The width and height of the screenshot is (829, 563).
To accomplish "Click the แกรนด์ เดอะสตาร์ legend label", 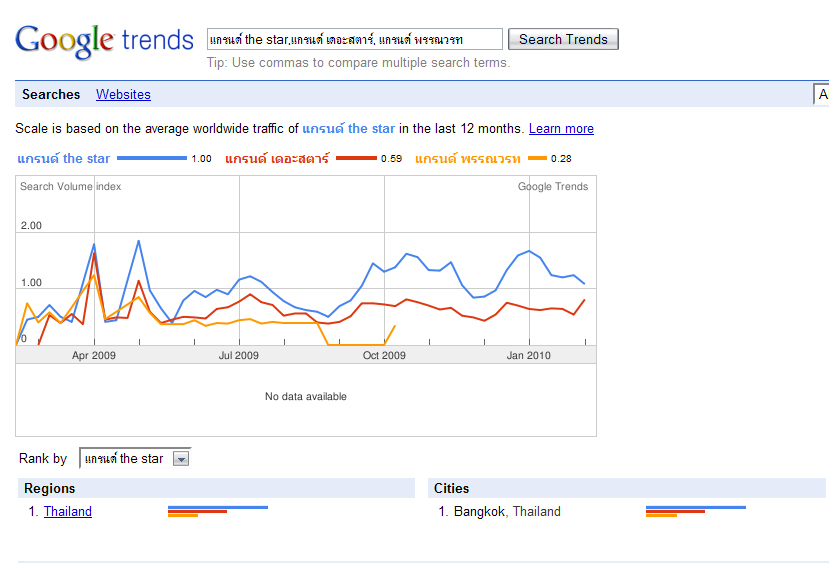I will click(277, 158).
